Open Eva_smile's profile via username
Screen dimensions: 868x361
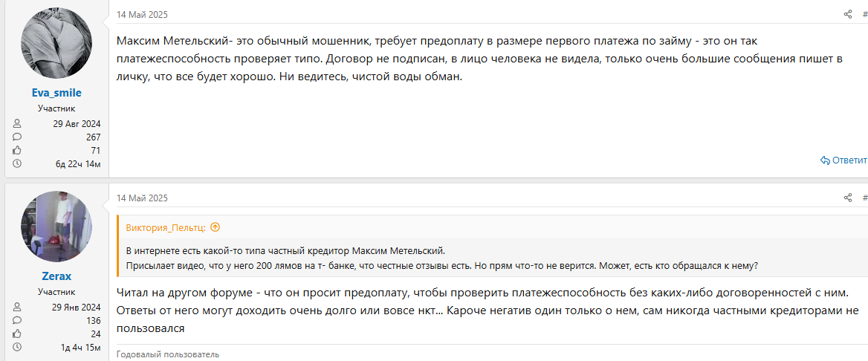[x=56, y=93]
